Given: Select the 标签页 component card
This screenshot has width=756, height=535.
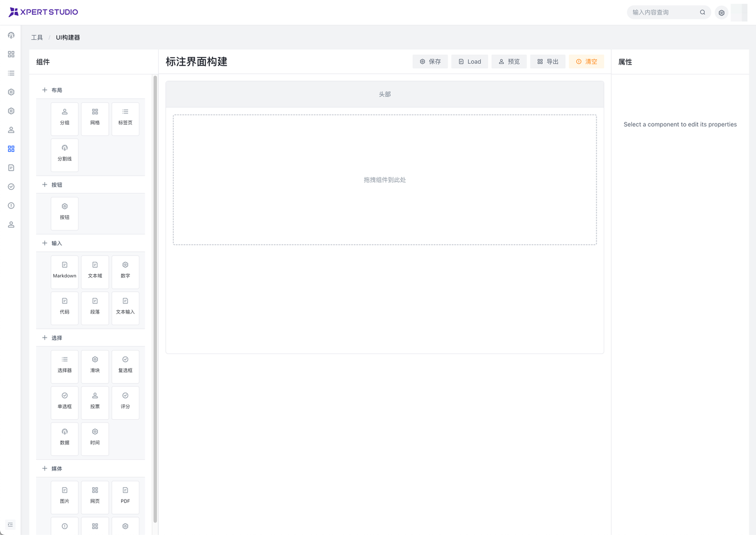Looking at the screenshot, I should point(125,119).
